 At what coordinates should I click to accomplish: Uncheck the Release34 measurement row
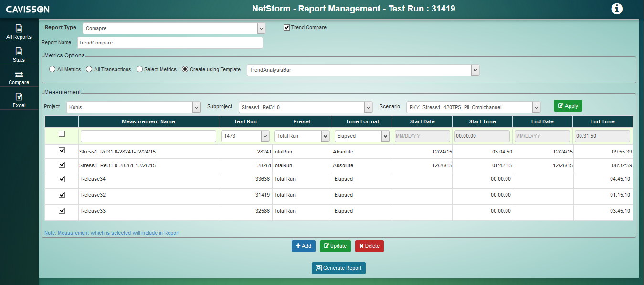click(x=62, y=179)
